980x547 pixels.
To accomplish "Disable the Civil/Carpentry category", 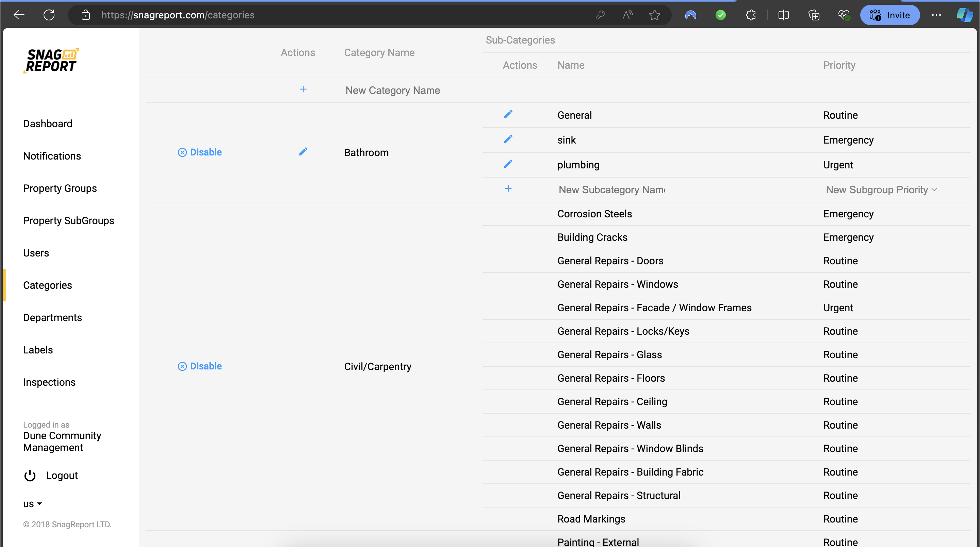I will (200, 366).
